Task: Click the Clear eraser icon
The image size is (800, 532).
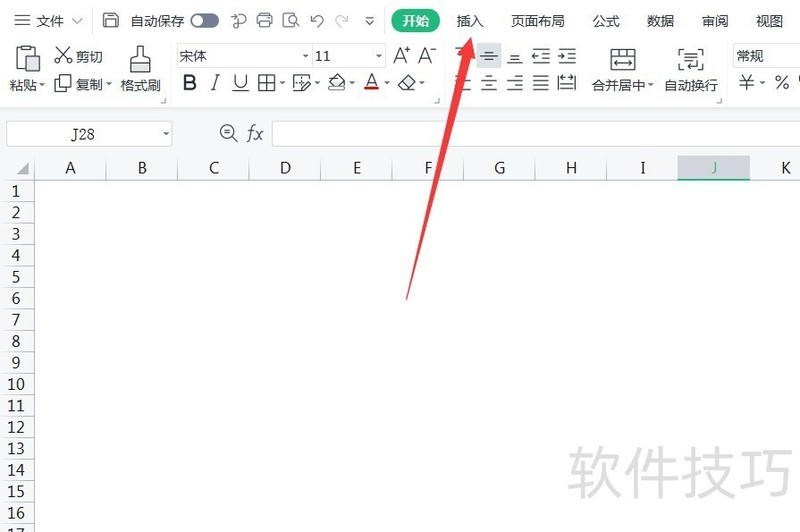Action: (407, 83)
